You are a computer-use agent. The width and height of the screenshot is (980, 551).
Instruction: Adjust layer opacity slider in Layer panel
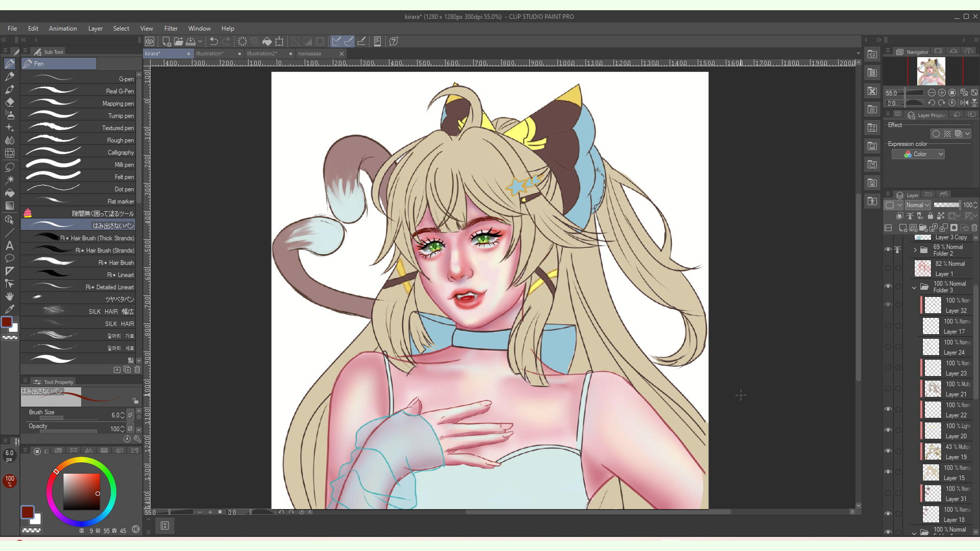[947, 205]
